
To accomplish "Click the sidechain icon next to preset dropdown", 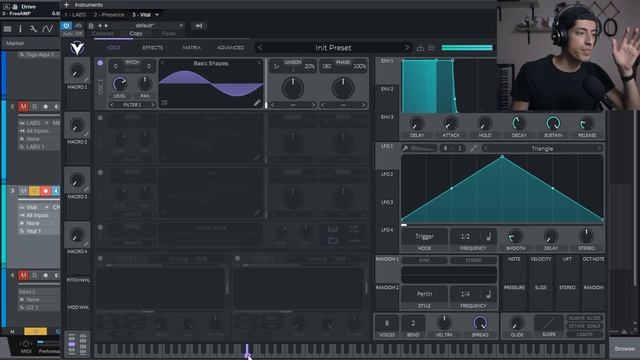I will tap(199, 26).
